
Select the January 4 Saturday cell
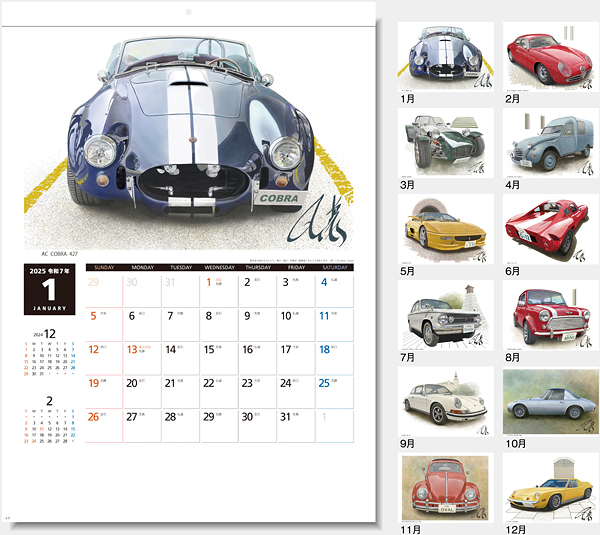[335, 292]
